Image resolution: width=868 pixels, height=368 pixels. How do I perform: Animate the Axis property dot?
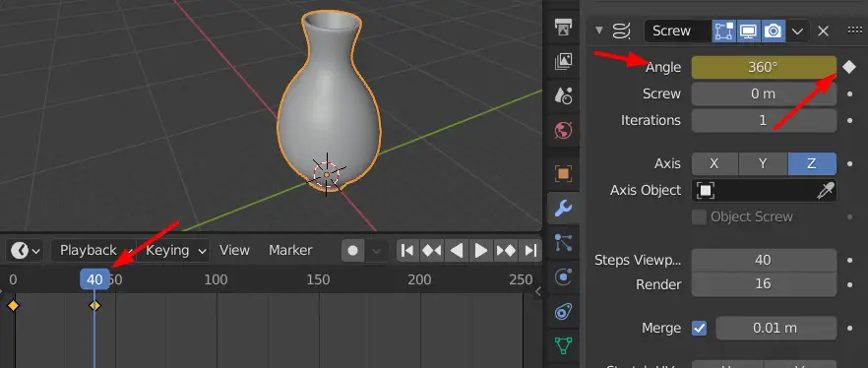pos(849,163)
